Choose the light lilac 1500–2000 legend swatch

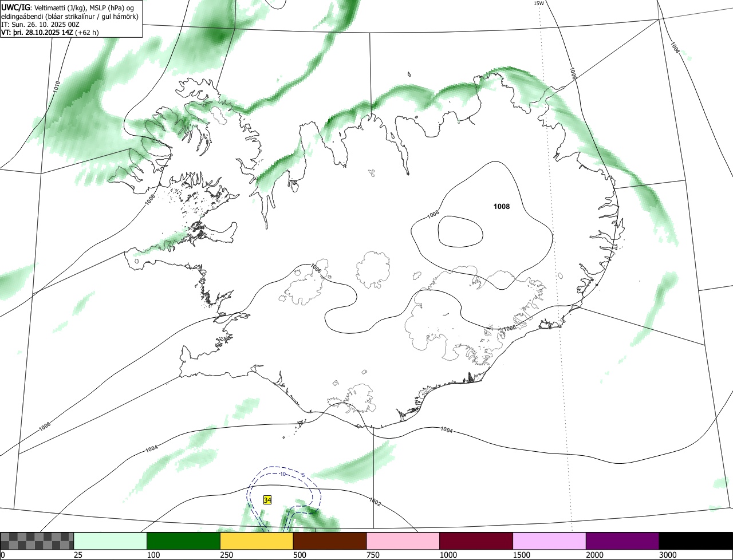point(550,541)
